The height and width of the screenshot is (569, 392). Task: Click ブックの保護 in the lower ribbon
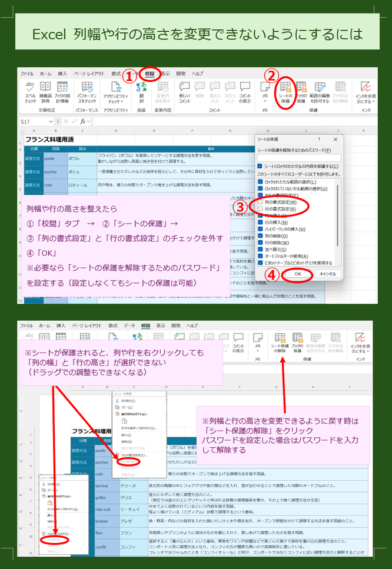(297, 342)
